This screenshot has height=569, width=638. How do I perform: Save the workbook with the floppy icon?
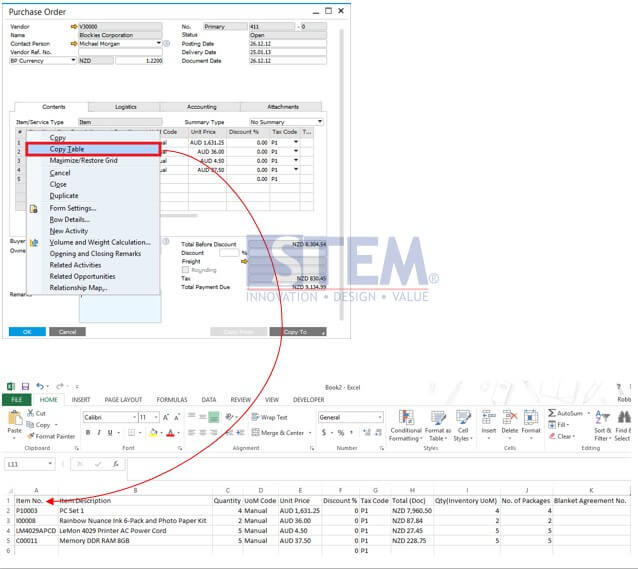(25, 386)
